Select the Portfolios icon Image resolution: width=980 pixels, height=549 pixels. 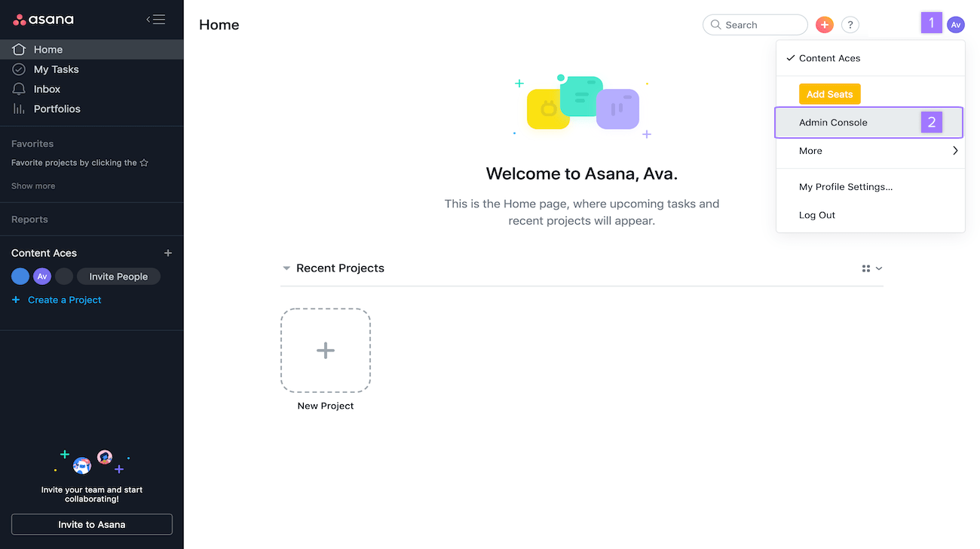[18, 108]
